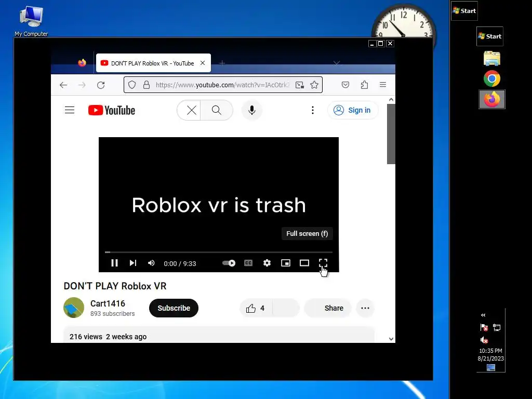Image resolution: width=532 pixels, height=399 pixels.
Task: Open more actions ellipsis below video
Action: pyautogui.click(x=365, y=308)
